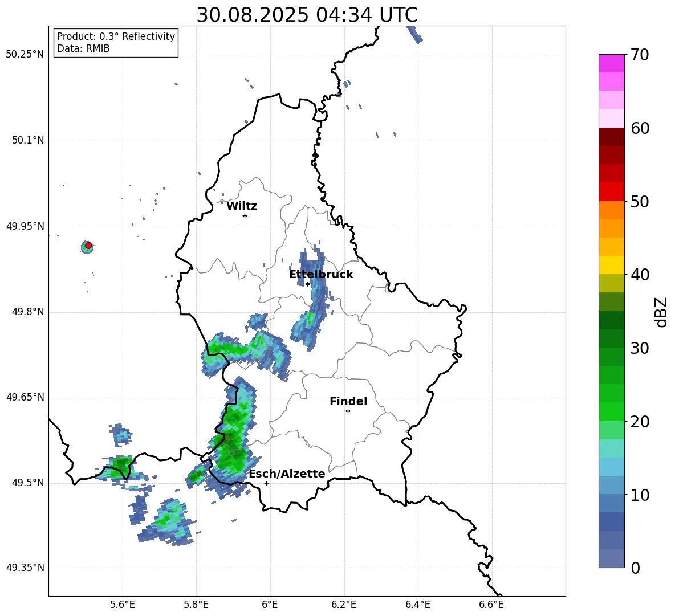The image size is (675, 616).
Task: Click the Product: 0.3° Reflectivity label
Action: (x=116, y=36)
